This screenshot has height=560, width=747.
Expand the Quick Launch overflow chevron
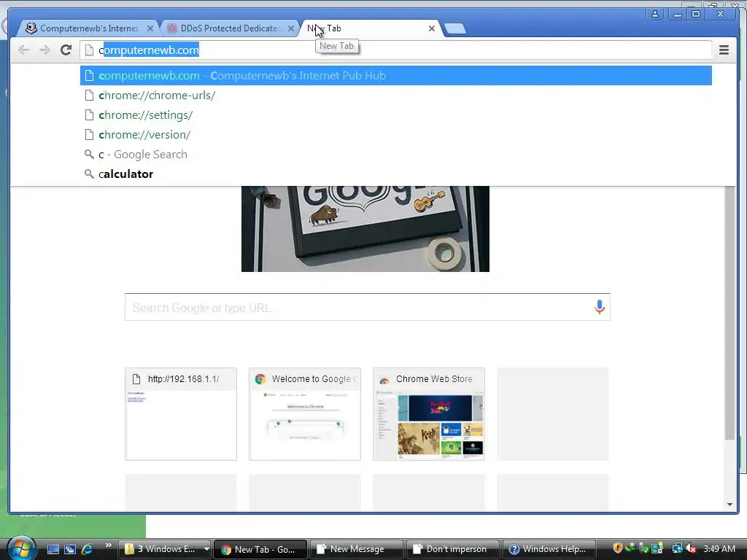(x=108, y=545)
